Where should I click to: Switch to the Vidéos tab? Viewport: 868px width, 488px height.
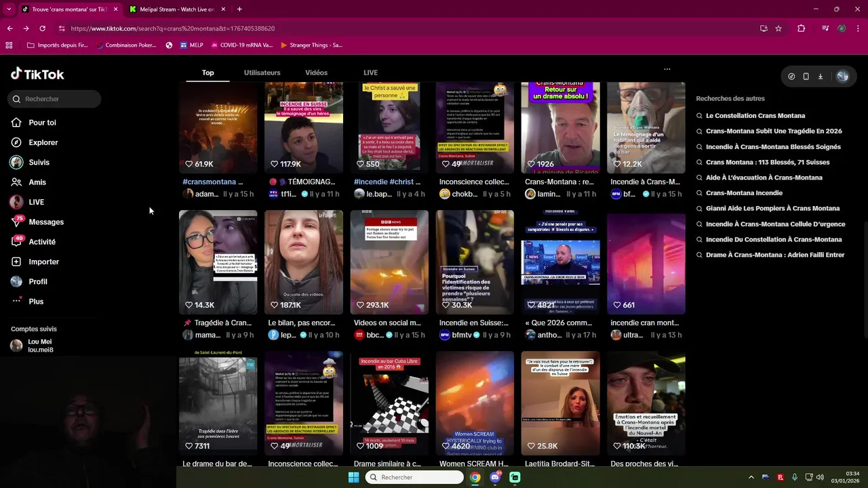coord(316,73)
